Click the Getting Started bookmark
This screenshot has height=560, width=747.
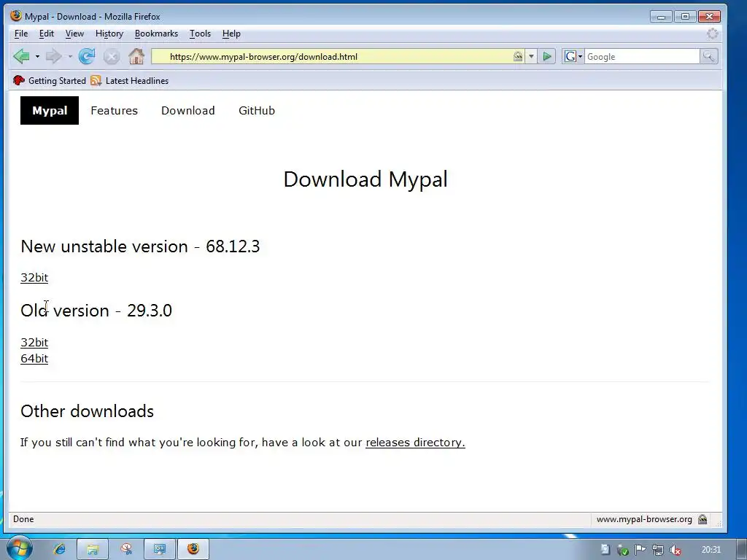tap(50, 80)
